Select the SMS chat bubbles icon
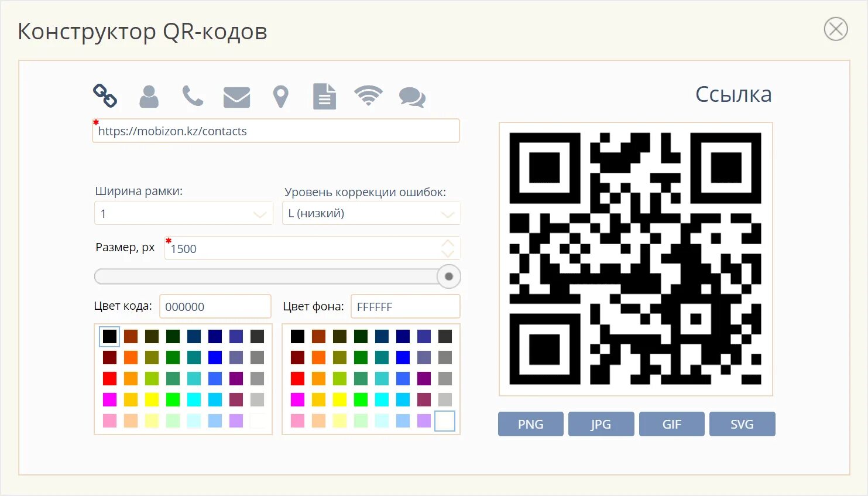This screenshot has height=496, width=868. click(x=413, y=97)
